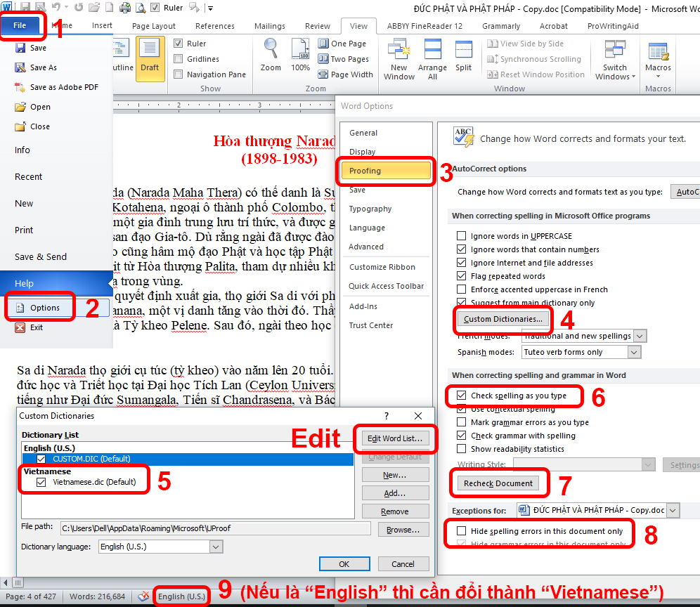This screenshot has height=607, width=700.
Task: Uncheck the Ruler checkbox in Show group
Action: (178, 44)
